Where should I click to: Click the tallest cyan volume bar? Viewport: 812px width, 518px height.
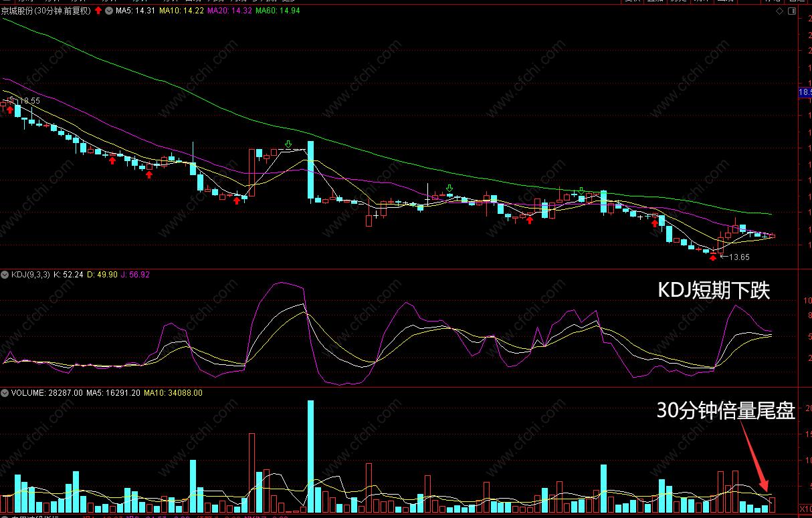coord(310,456)
